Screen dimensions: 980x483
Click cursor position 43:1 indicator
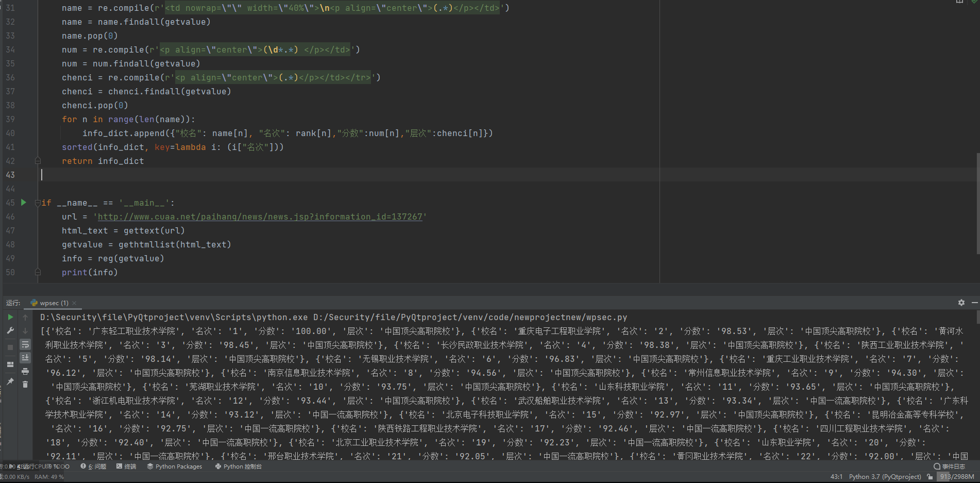(836, 477)
